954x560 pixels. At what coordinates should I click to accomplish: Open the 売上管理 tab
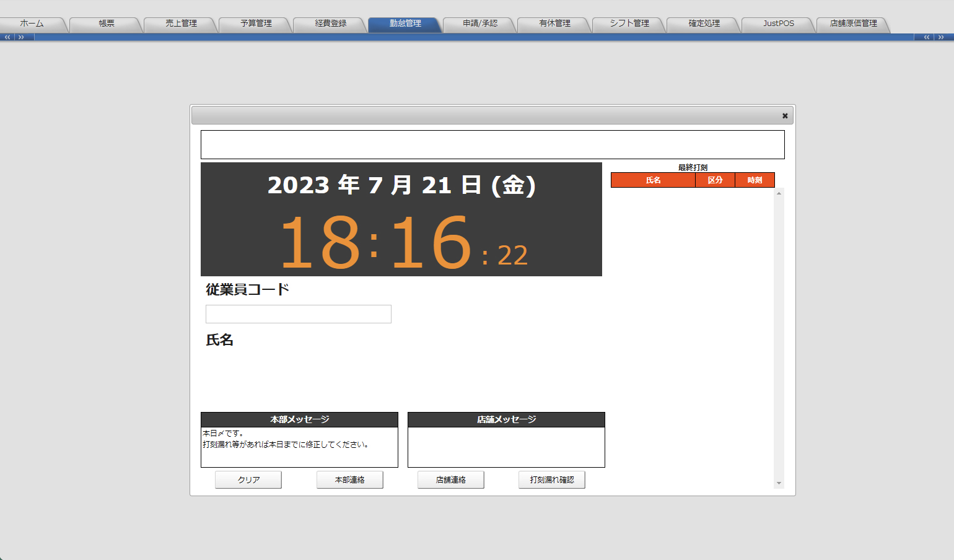point(181,24)
